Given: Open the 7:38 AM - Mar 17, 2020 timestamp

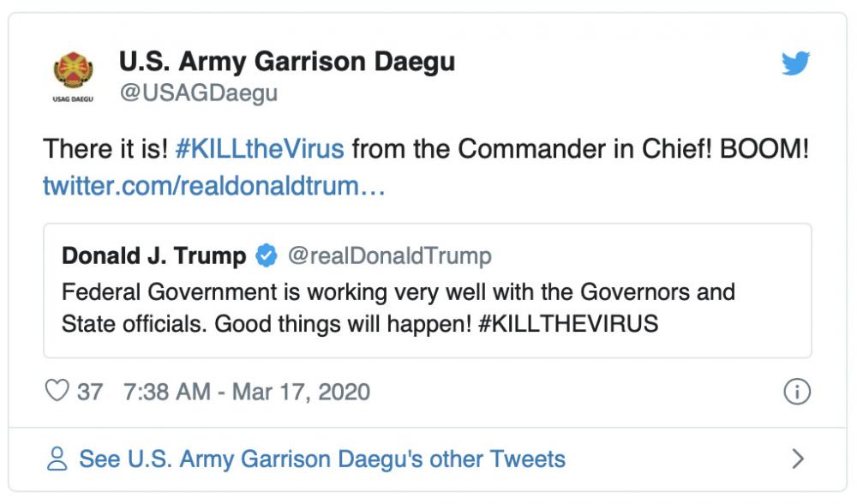Looking at the screenshot, I should click(247, 392).
